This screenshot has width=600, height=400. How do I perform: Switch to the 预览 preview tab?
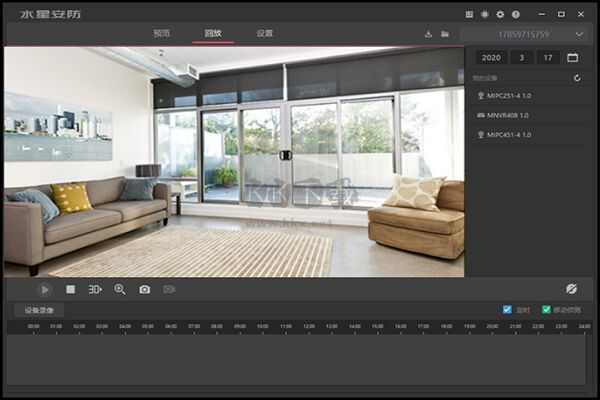tap(161, 33)
